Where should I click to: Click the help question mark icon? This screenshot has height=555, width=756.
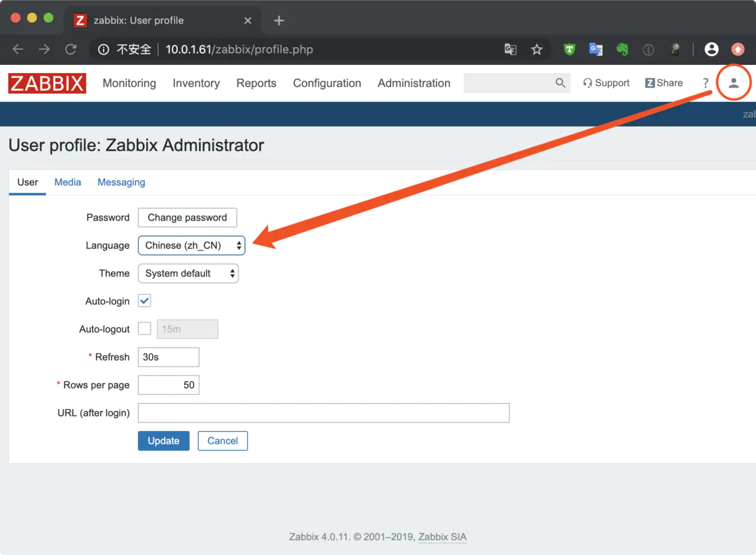point(706,83)
